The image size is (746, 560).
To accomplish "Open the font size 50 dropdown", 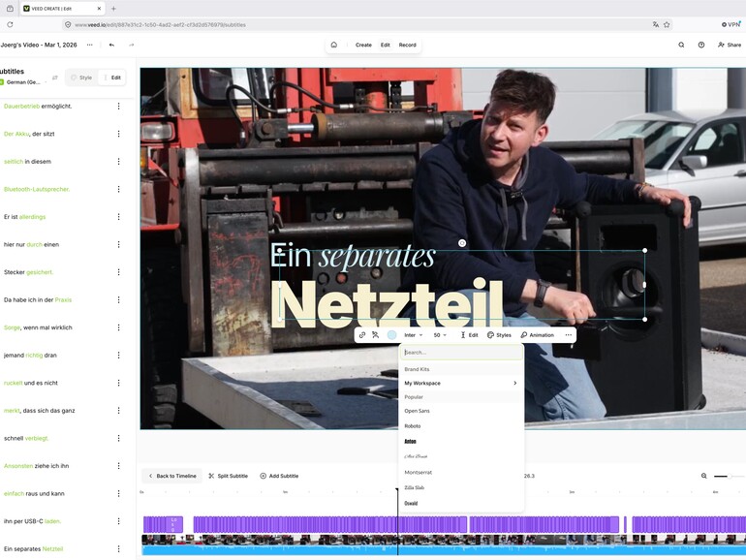I will [440, 335].
